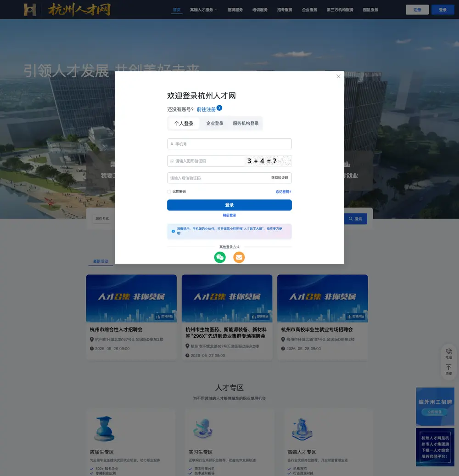Click the 获取验证码 button
Image resolution: width=459 pixels, height=476 pixels.
[x=280, y=178]
